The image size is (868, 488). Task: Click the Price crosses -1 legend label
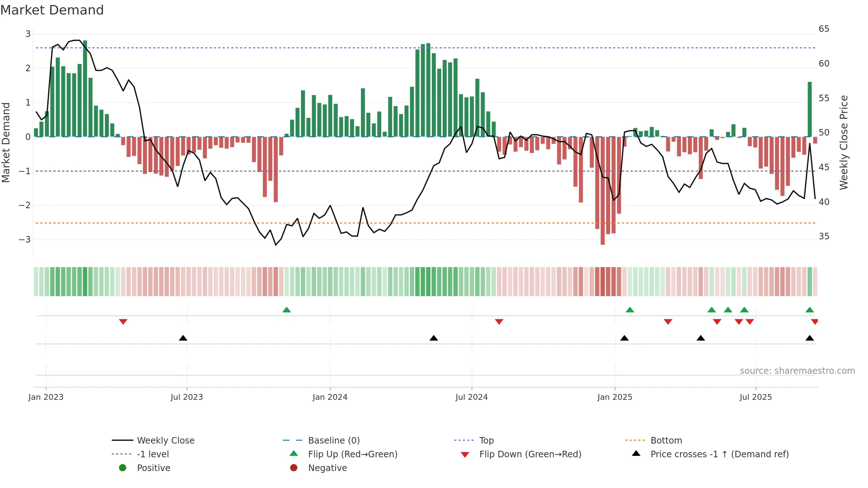pyautogui.click(x=719, y=454)
